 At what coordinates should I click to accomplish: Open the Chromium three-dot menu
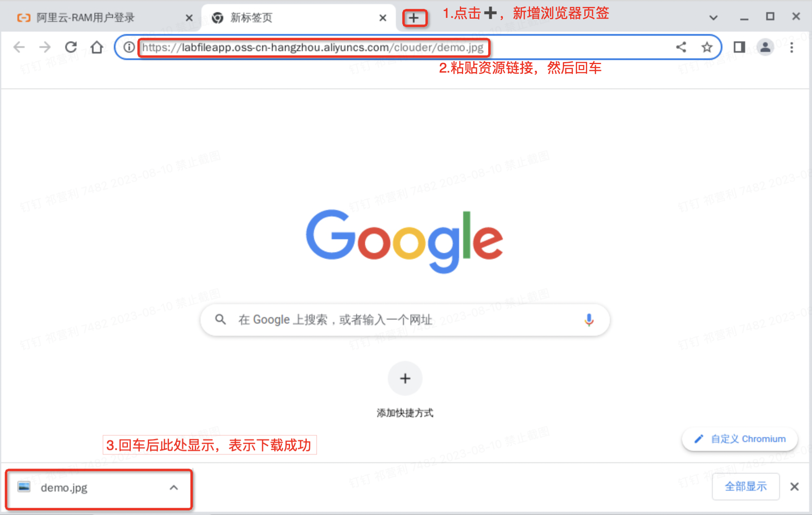tap(791, 47)
